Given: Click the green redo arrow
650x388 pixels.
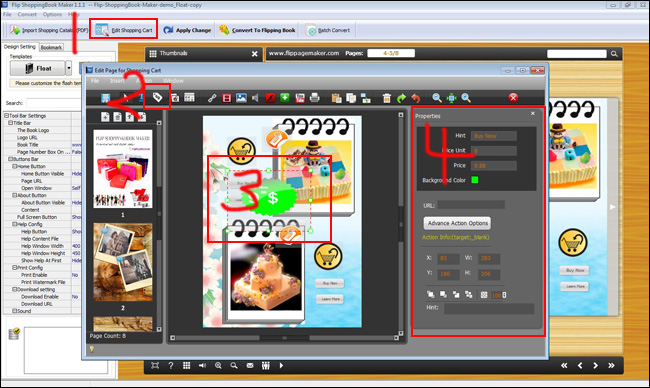Looking at the screenshot, I should tap(401, 98).
